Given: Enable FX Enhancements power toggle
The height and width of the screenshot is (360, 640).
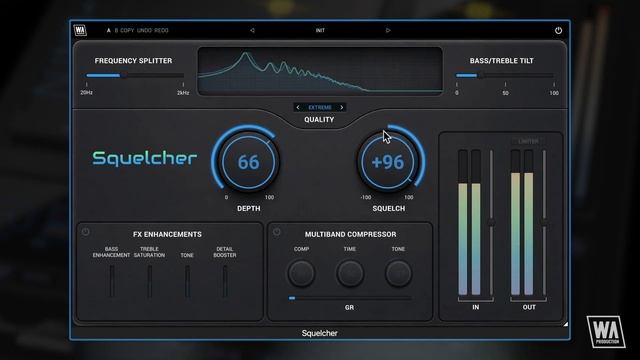Looking at the screenshot, I should pos(85,232).
